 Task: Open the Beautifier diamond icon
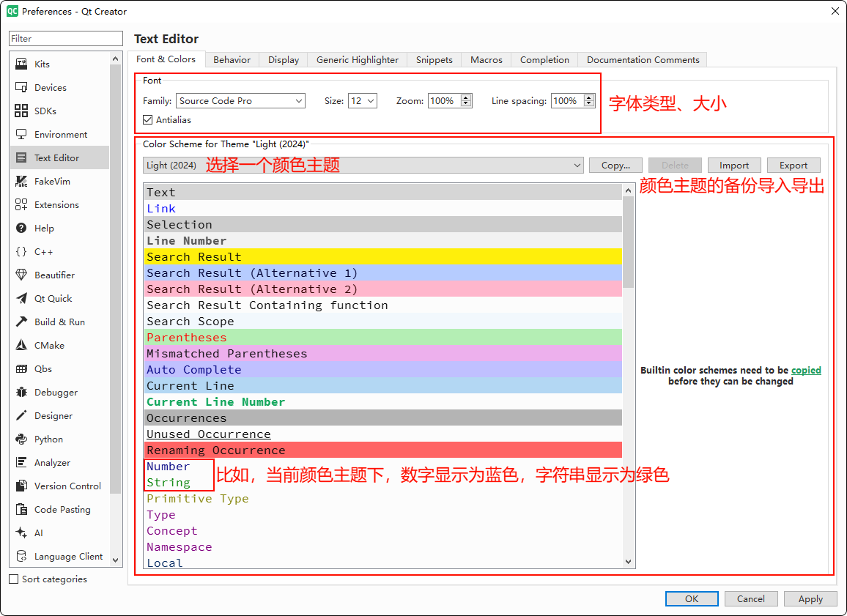coord(21,275)
